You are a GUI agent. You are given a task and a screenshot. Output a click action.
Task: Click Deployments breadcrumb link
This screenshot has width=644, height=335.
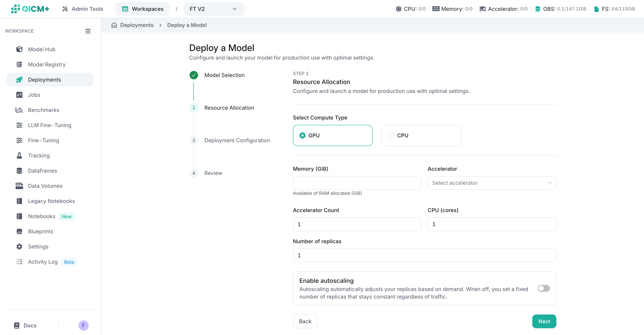(137, 25)
